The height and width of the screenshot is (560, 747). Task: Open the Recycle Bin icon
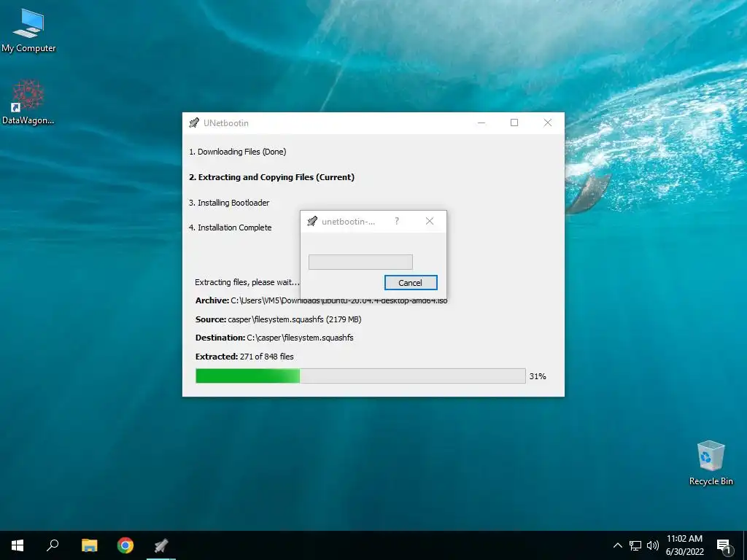[711, 463]
